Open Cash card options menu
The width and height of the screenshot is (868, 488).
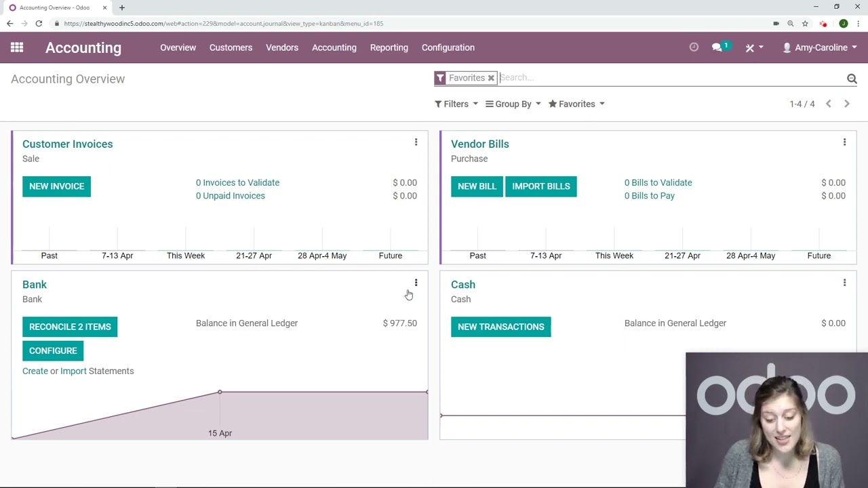coord(844,283)
